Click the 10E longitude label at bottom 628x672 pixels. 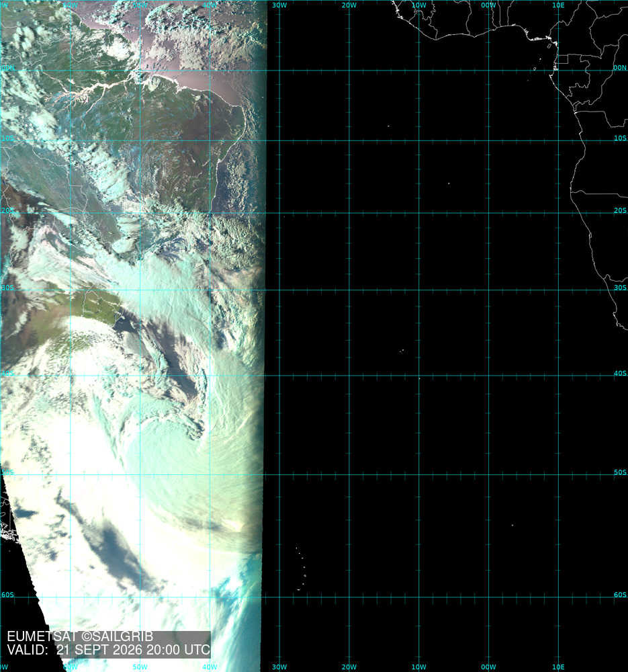pyautogui.click(x=558, y=667)
